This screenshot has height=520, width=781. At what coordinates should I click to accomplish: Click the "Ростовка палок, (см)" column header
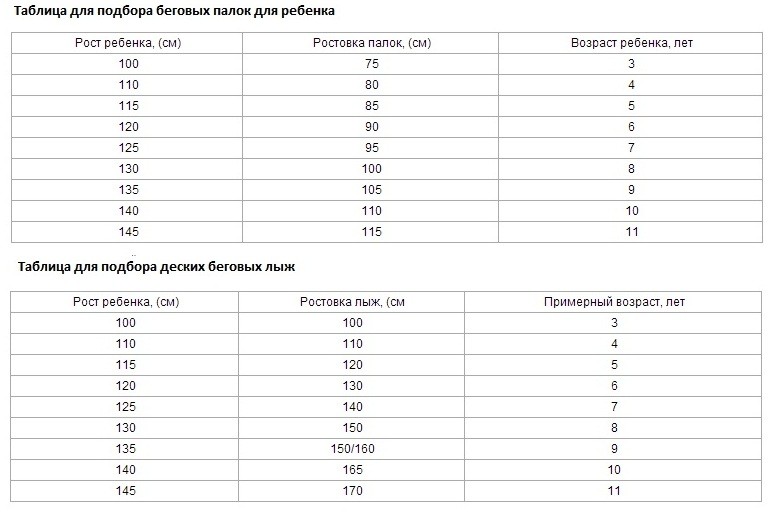pos(371,43)
